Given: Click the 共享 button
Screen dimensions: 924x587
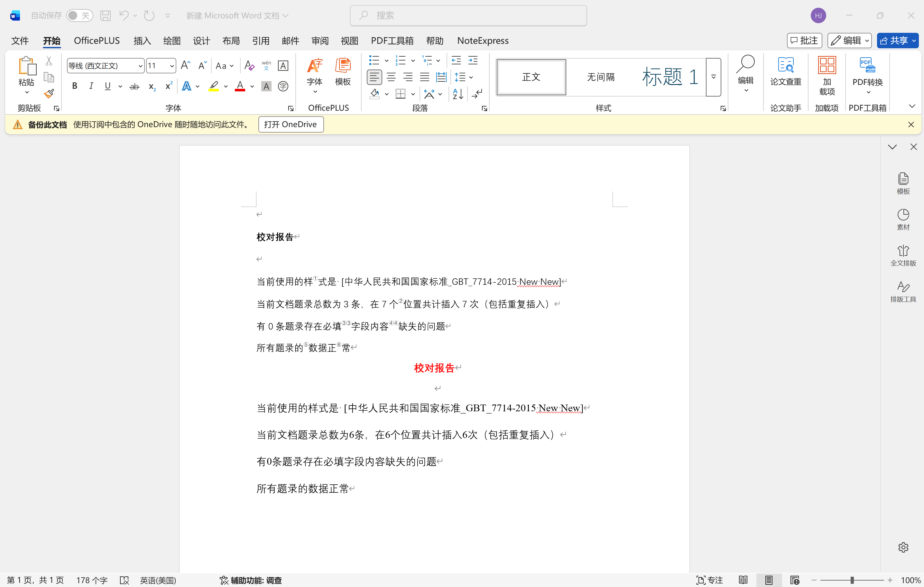Looking at the screenshot, I should click(x=894, y=41).
